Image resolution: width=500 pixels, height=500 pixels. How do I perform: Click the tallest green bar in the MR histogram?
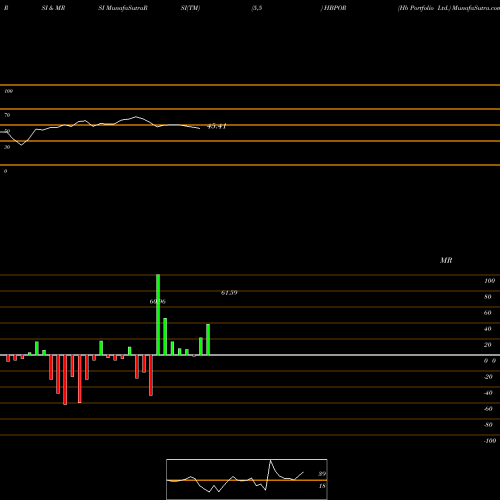point(158,315)
